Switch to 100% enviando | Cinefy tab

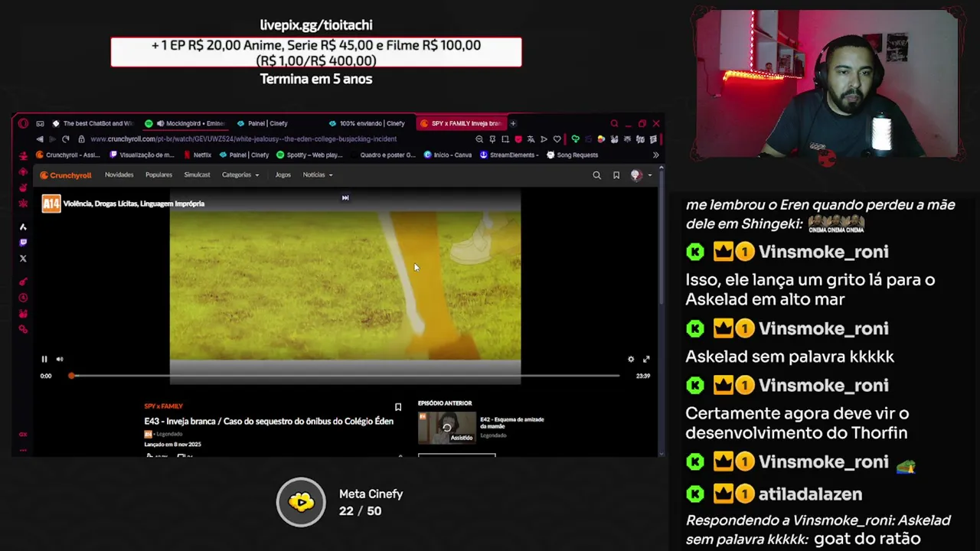[367, 123]
